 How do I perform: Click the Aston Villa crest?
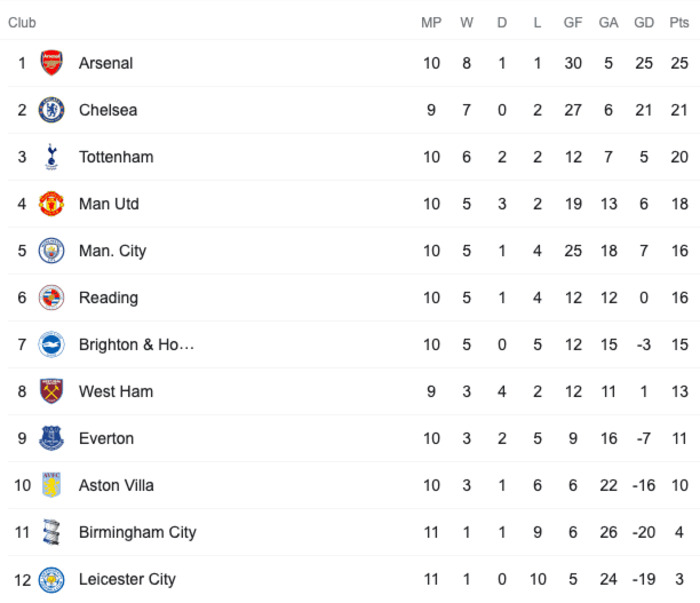coord(51,485)
